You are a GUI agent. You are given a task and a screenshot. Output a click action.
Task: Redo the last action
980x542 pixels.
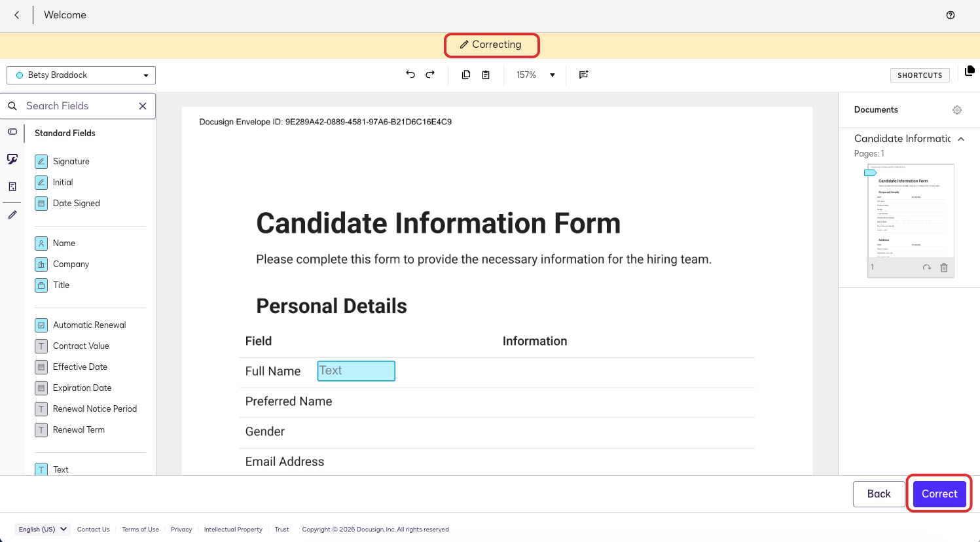click(430, 75)
